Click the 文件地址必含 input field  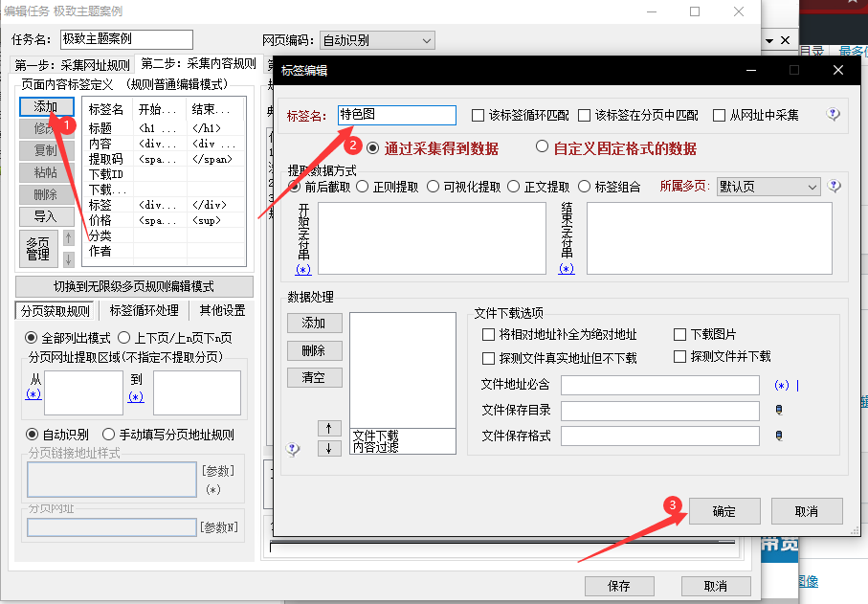point(660,386)
